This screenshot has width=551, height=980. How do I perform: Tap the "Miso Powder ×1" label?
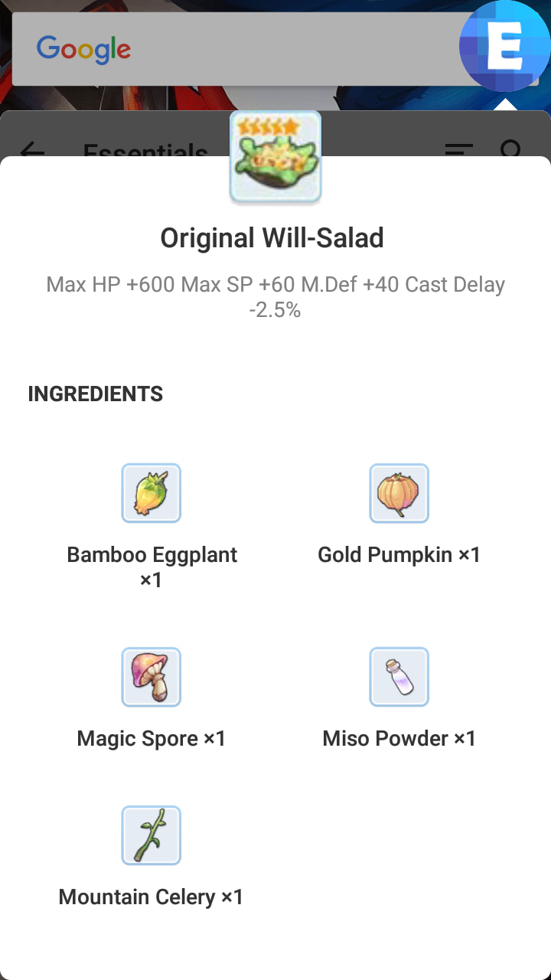pos(399,738)
